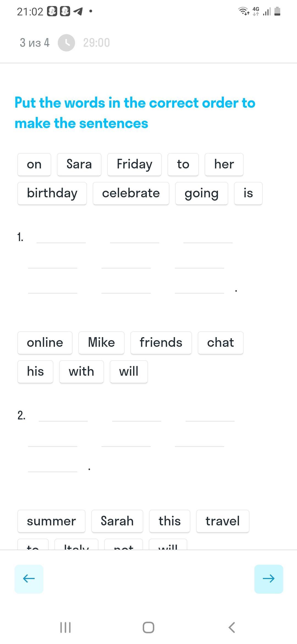Tap the 'online' word tile
The height and width of the screenshot is (644, 297).
coord(45,343)
